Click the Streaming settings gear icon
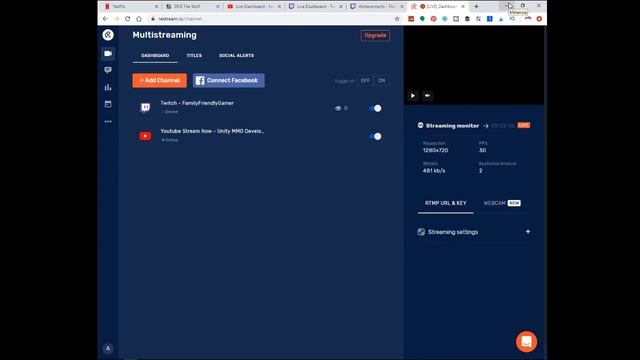 pos(421,232)
